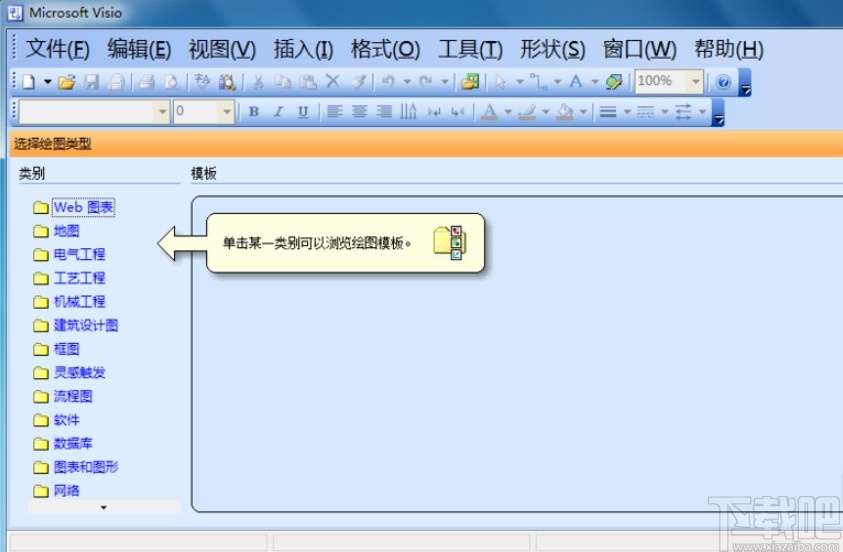Toggle Italic formatting
The width and height of the screenshot is (843, 552).
click(x=278, y=112)
